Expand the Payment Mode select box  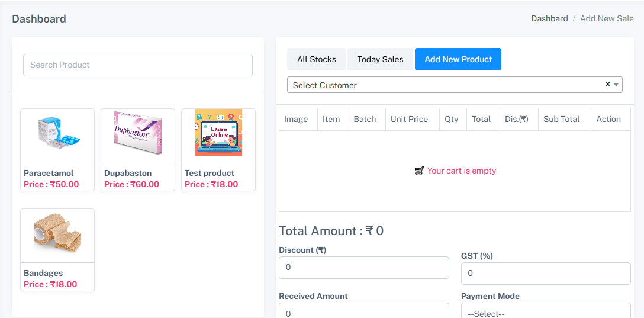click(545, 311)
